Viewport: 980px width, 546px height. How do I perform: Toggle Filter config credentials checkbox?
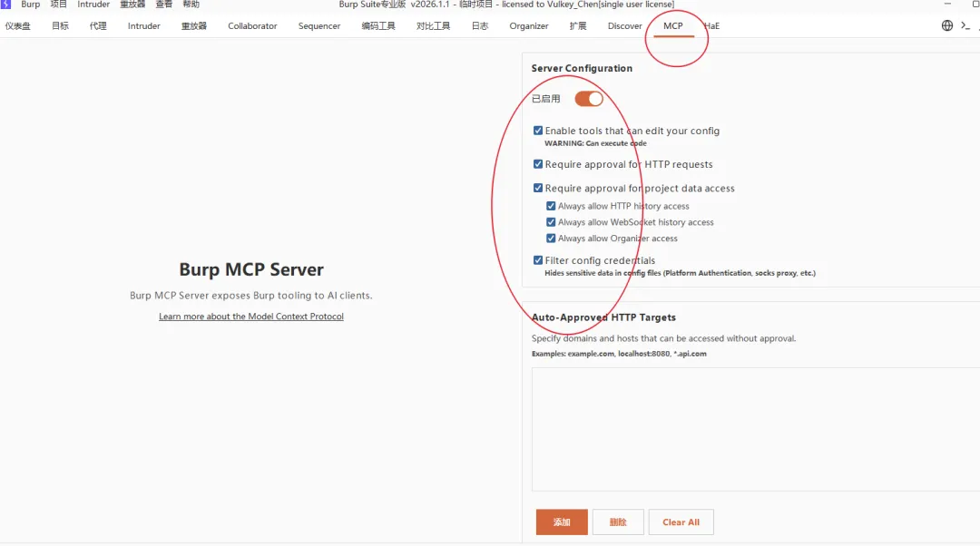pos(538,260)
